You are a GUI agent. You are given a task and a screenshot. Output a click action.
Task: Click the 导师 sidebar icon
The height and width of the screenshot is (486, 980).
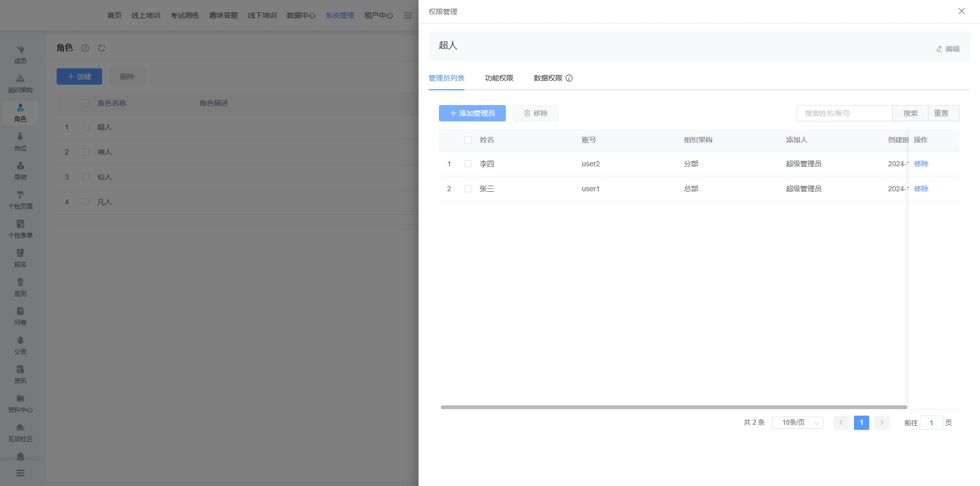tap(20, 166)
